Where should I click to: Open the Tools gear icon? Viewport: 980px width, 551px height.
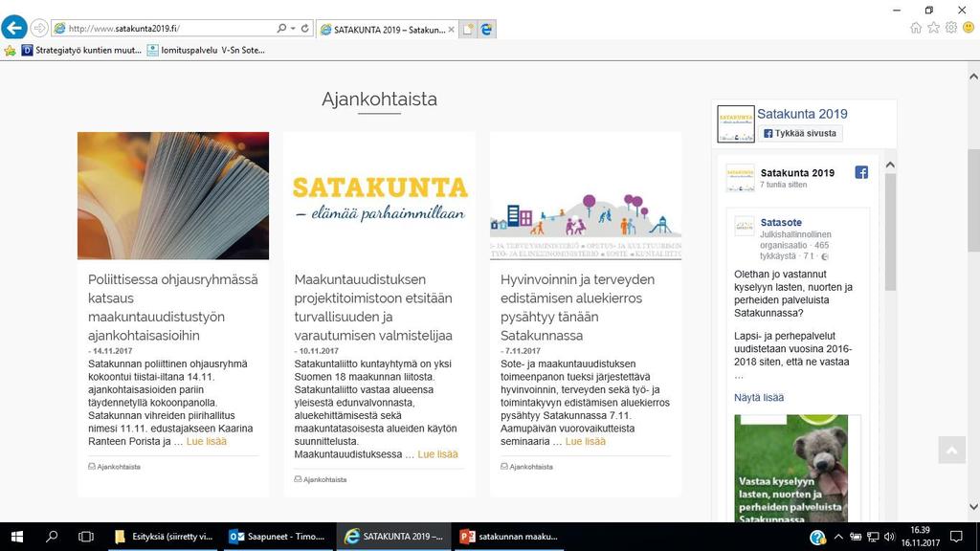[x=950, y=28]
